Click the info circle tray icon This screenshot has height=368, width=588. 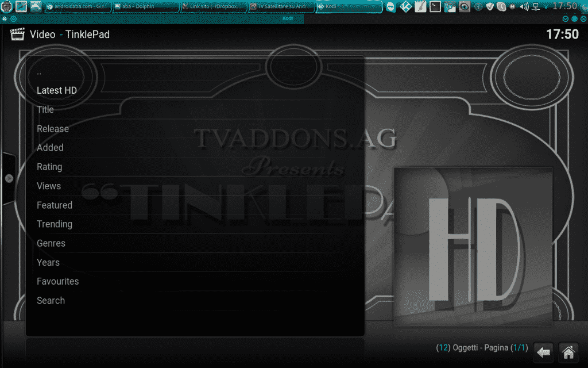[x=478, y=6]
